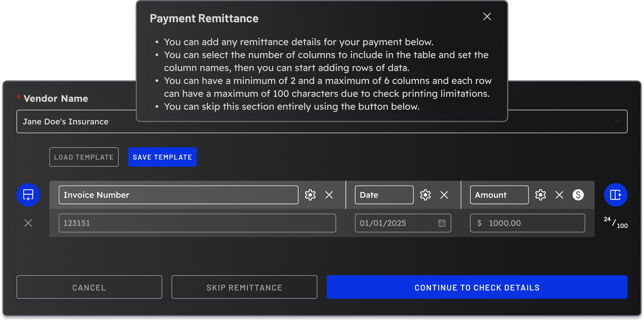The height and width of the screenshot is (321, 644).
Task: Edit the Amount column name field
Action: 499,195
